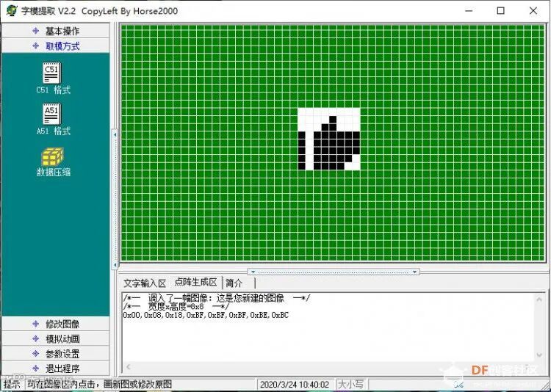Expand the 基本操作 section
This screenshot has width=551, height=392.
56,31
